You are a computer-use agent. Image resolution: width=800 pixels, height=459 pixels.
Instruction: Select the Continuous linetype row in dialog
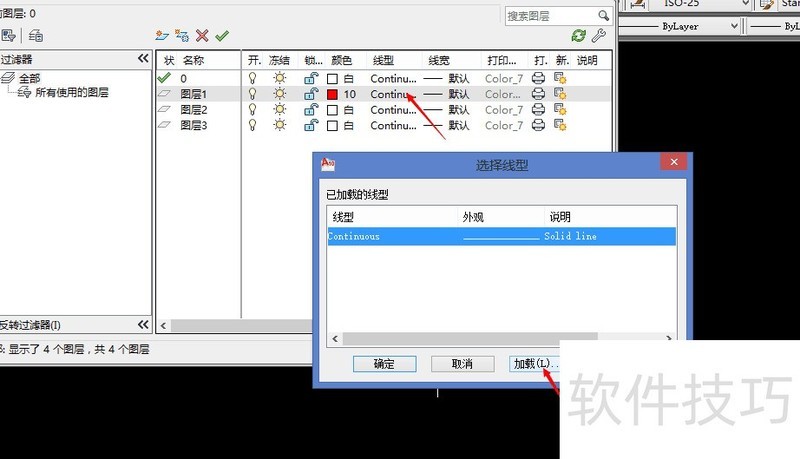pos(502,236)
